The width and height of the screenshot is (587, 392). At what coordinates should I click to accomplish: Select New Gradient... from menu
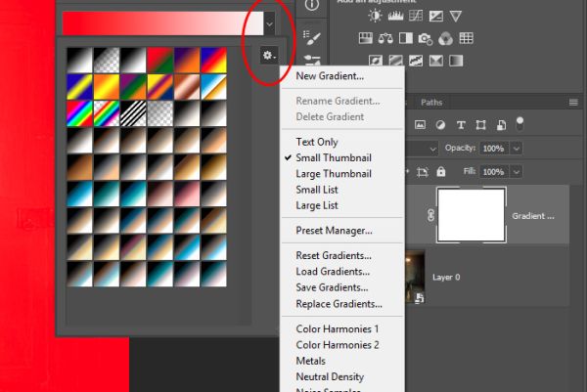[330, 76]
